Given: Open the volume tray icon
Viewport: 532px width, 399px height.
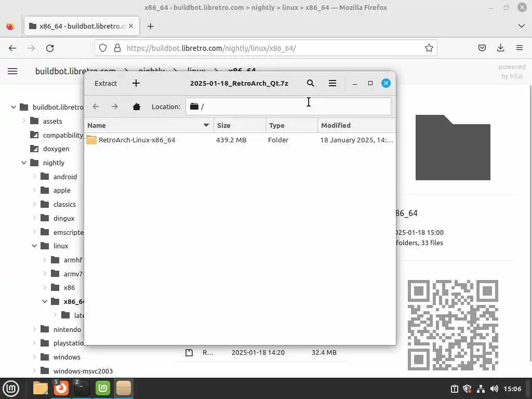Looking at the screenshot, I should point(494,389).
